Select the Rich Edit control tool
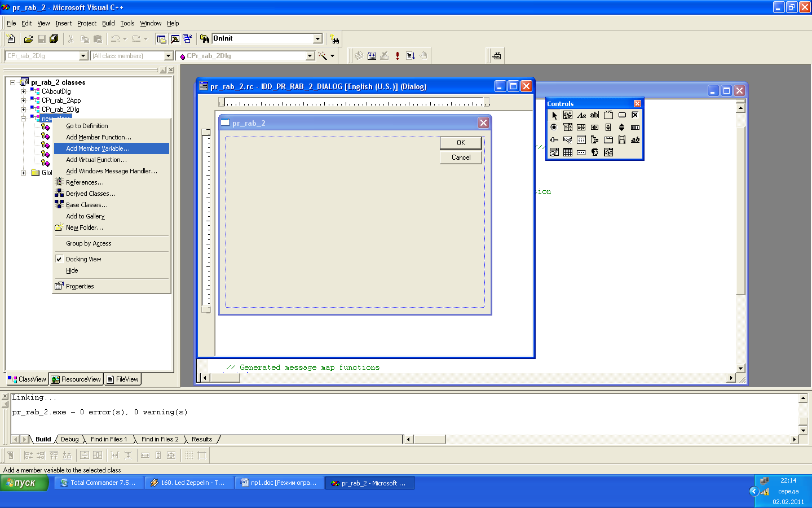Screen dimensions: 812x508 click(x=636, y=140)
